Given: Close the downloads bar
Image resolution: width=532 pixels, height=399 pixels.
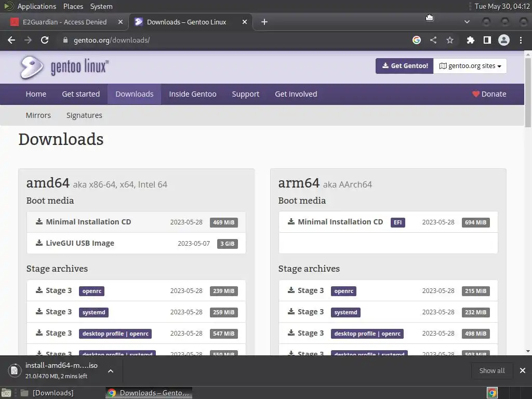Looking at the screenshot, I should tap(523, 370).
